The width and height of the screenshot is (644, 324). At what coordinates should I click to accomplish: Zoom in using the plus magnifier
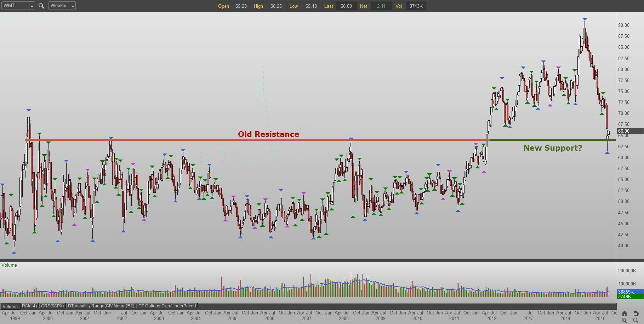coord(625,320)
